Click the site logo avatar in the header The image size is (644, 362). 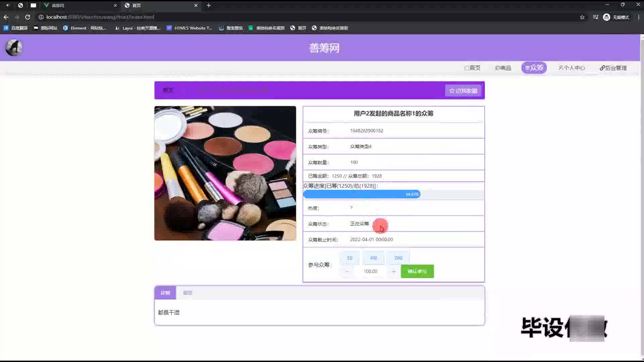[x=14, y=48]
